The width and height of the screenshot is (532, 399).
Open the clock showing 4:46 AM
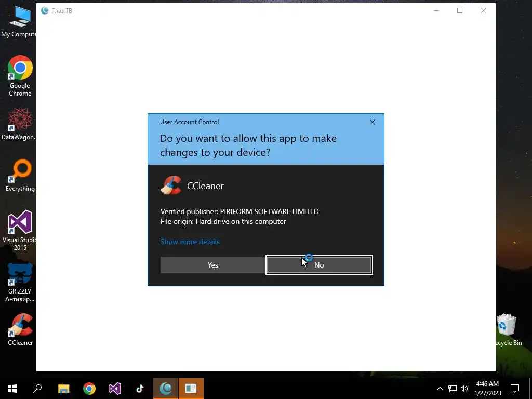click(487, 389)
